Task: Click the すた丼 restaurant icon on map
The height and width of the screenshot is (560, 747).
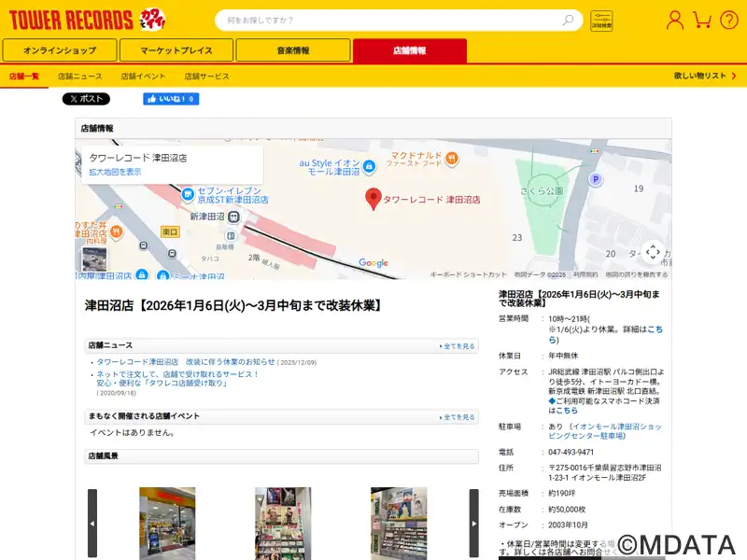Action: [116, 231]
